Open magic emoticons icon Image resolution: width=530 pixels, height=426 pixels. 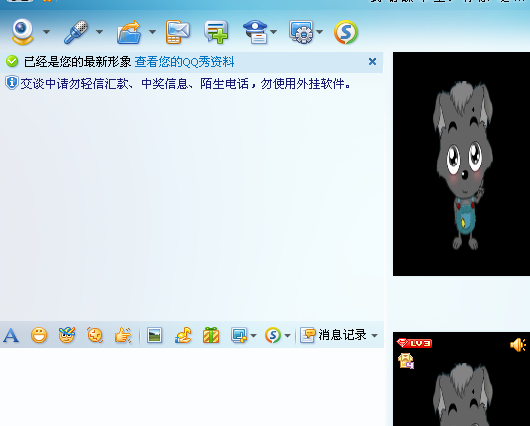coord(67,335)
